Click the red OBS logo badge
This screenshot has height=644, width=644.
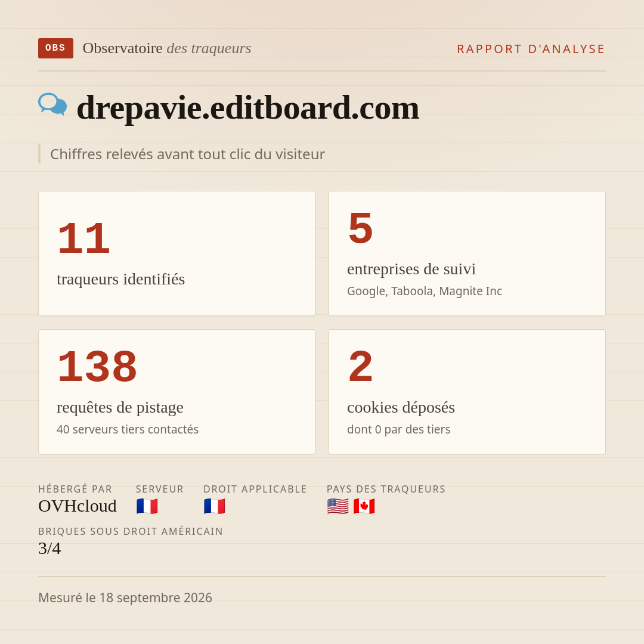click(56, 48)
